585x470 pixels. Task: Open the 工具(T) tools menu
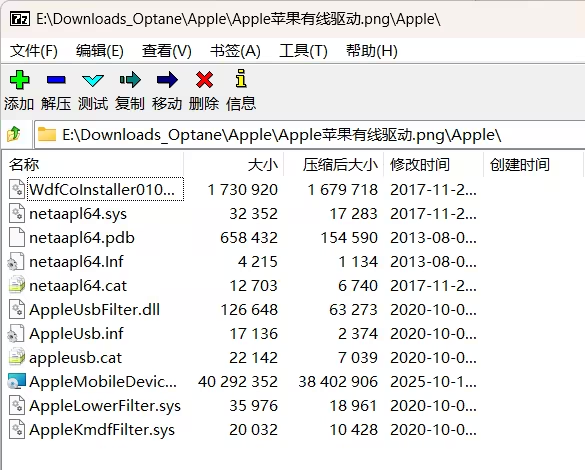click(x=303, y=51)
